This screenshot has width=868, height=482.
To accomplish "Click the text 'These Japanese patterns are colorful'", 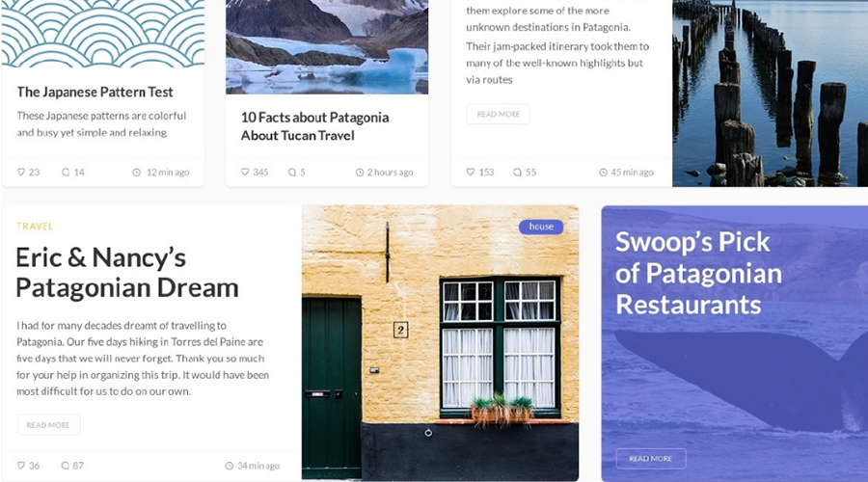I will pos(101,116).
